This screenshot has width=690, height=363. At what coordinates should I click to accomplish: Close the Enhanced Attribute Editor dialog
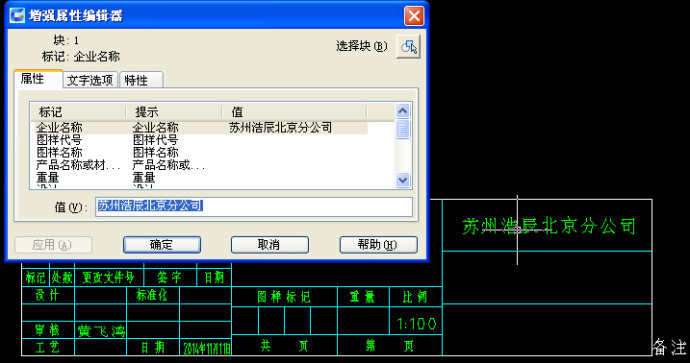click(414, 16)
